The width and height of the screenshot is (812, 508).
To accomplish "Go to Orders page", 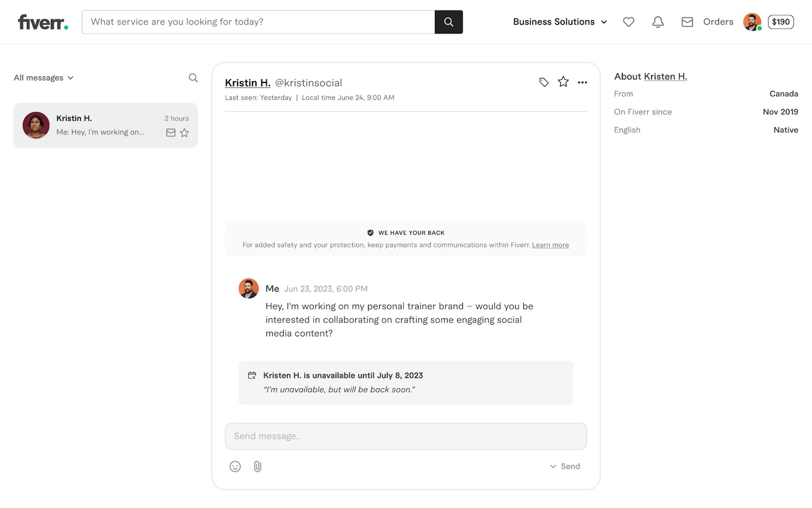I will [x=718, y=22].
